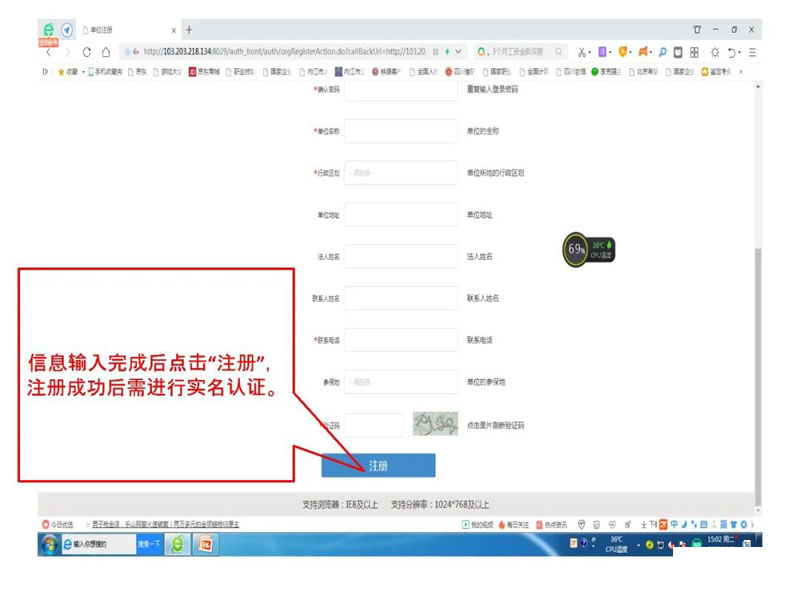The image size is (800, 600).
Task: Select the 单位注册 browser tab
Action: [x=125, y=30]
